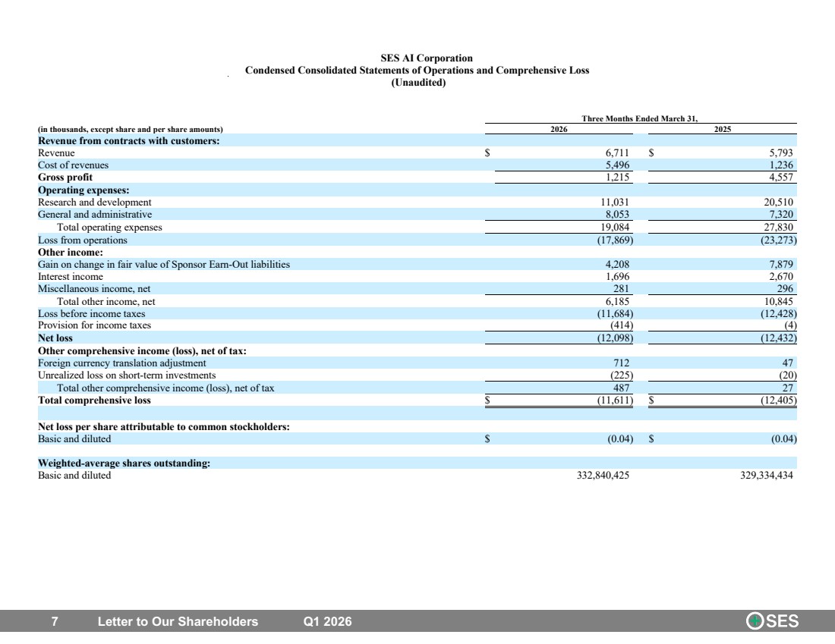Image resolution: width=835 pixels, height=644 pixels.
Task: Click 2025 Sponsor Earn-Out gain value 7,879
Action: click(780, 264)
